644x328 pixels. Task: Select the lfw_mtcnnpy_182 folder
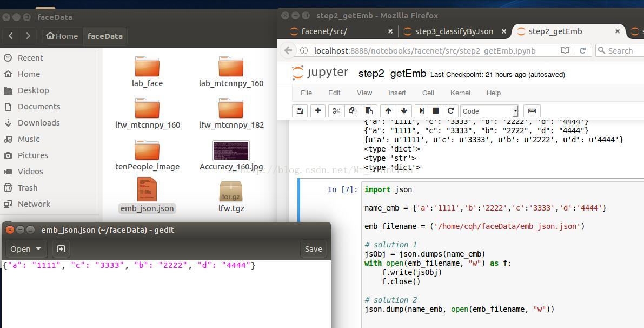231,114
